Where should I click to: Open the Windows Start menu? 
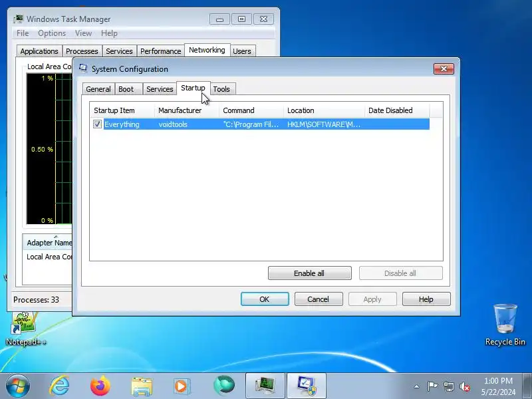[x=17, y=386]
